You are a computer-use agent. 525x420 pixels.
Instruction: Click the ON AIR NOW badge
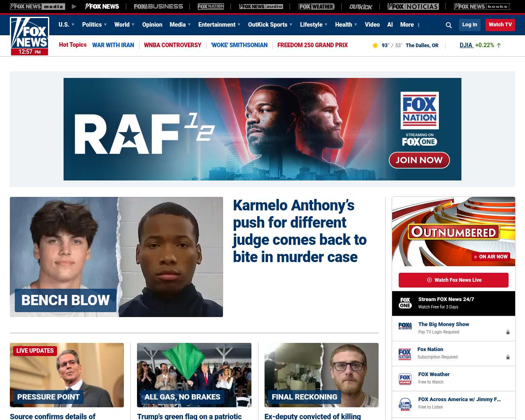pos(491,257)
